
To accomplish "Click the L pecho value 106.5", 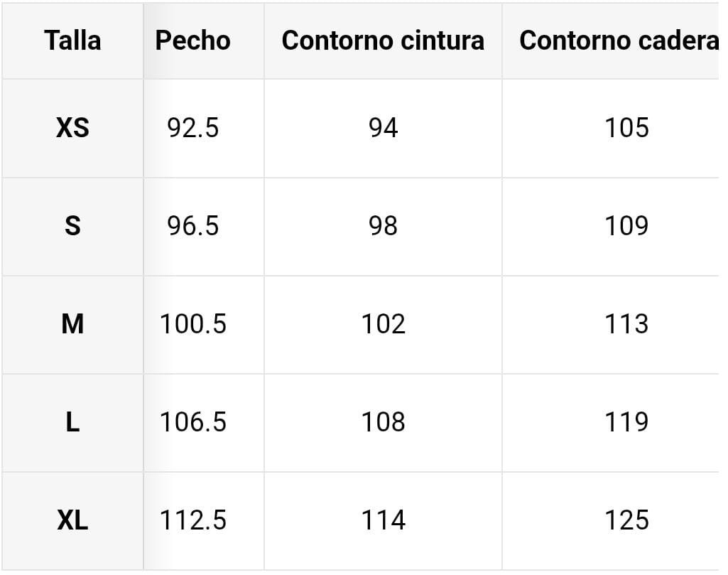I will click(193, 422).
